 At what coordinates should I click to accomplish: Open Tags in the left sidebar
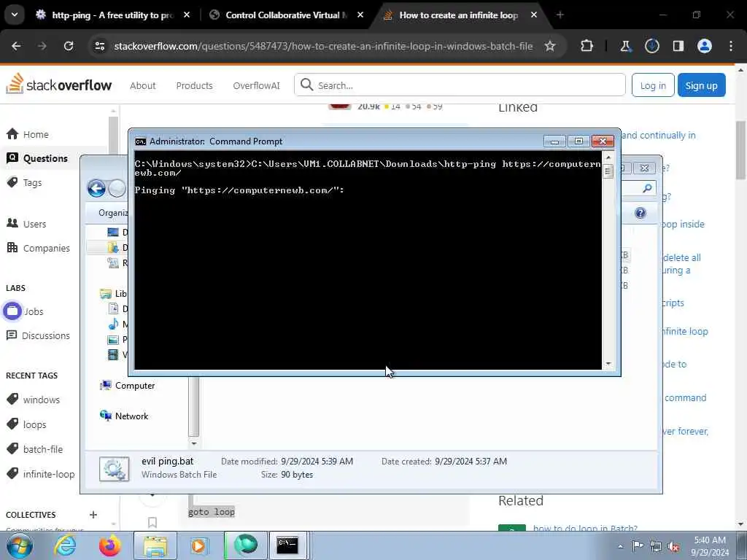(25, 182)
